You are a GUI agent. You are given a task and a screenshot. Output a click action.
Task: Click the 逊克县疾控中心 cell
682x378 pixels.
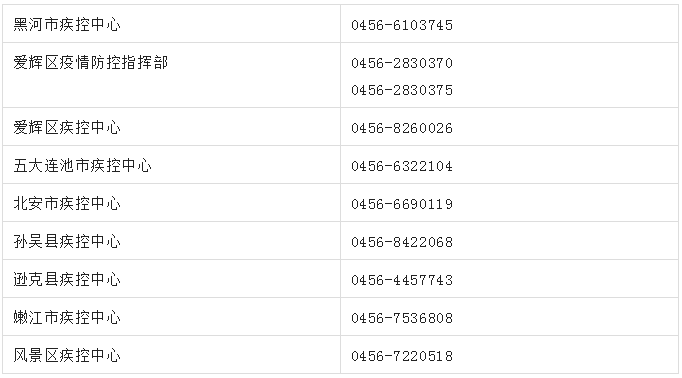pyautogui.click(x=171, y=279)
